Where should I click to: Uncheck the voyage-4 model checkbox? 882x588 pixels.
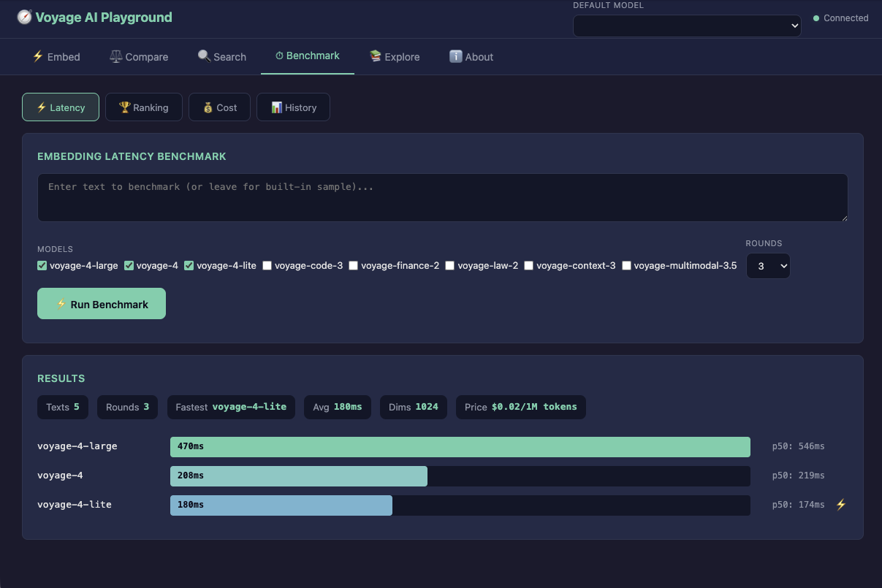(x=129, y=265)
